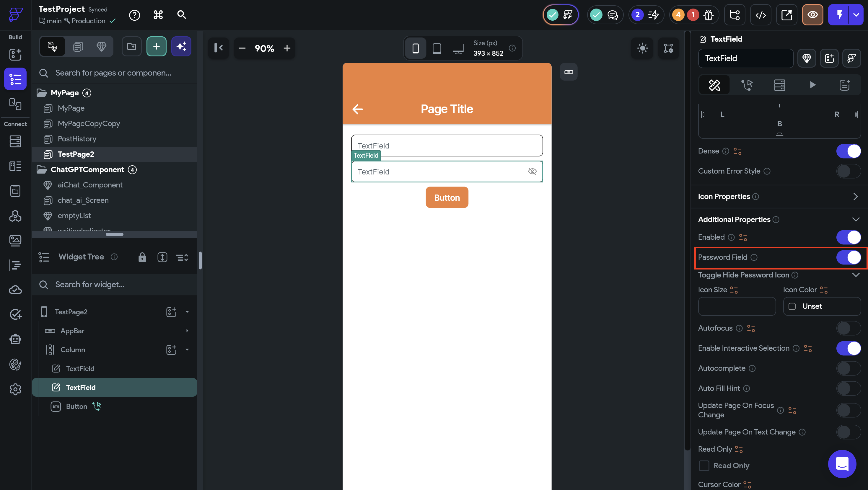Select the tablet device preview icon

pyautogui.click(x=437, y=48)
